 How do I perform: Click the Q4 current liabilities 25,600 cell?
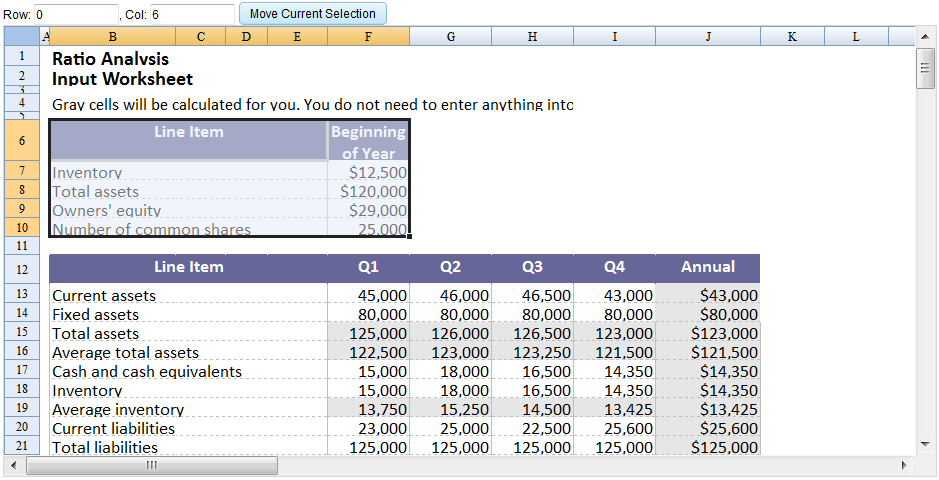pos(614,428)
